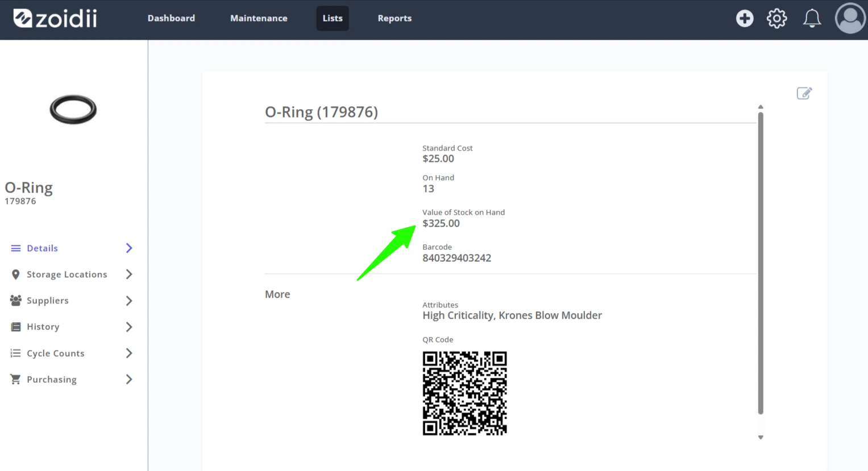Select the Lists tab

[333, 18]
